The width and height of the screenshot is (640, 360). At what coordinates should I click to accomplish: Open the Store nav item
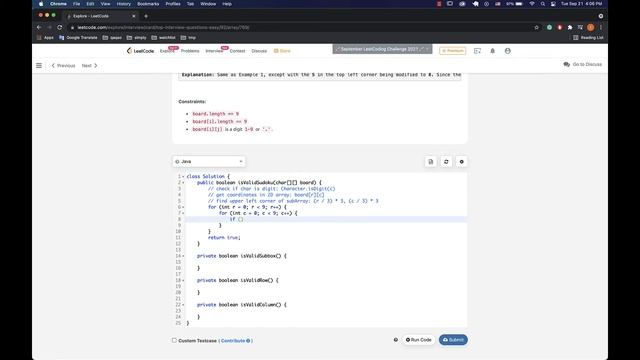pos(282,51)
